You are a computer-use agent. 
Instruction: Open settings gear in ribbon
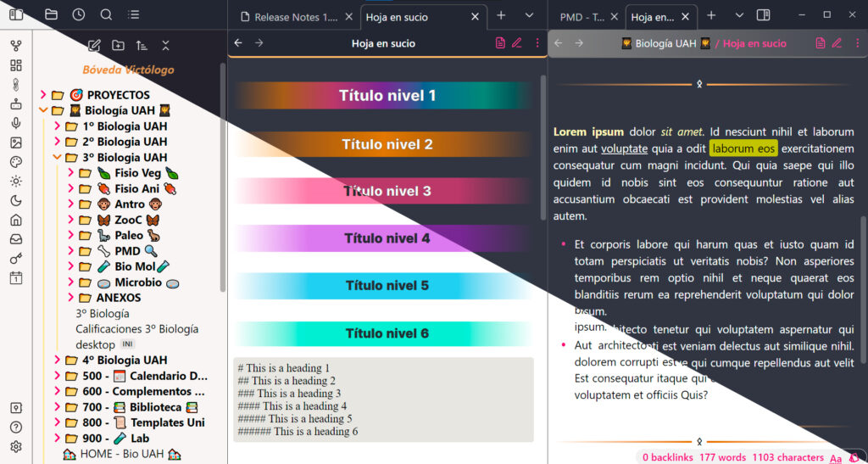[x=16, y=446]
